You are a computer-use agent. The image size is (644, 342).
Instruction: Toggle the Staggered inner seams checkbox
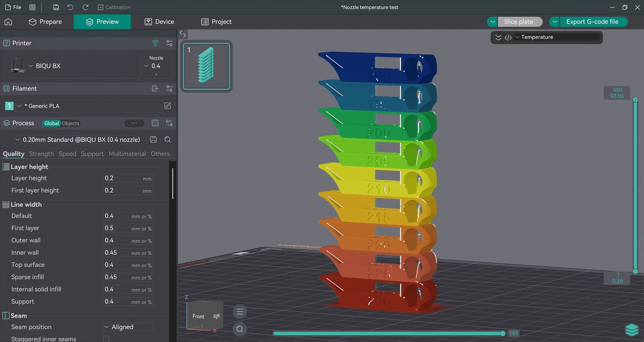point(106,339)
